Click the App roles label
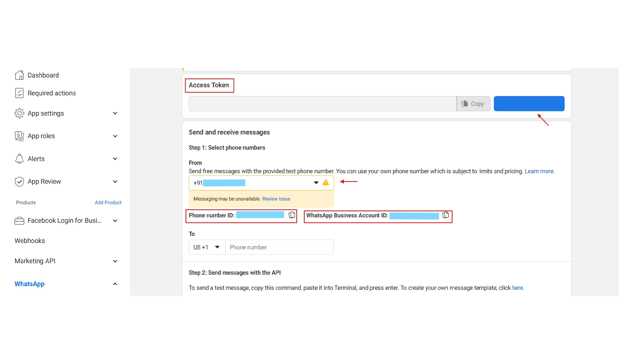The width and height of the screenshot is (629, 364). (41, 136)
